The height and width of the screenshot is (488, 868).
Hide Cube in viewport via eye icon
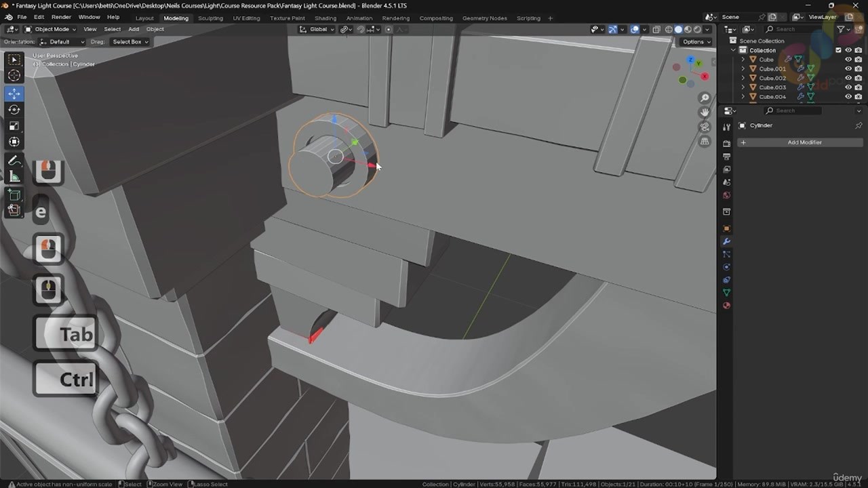[x=848, y=60]
